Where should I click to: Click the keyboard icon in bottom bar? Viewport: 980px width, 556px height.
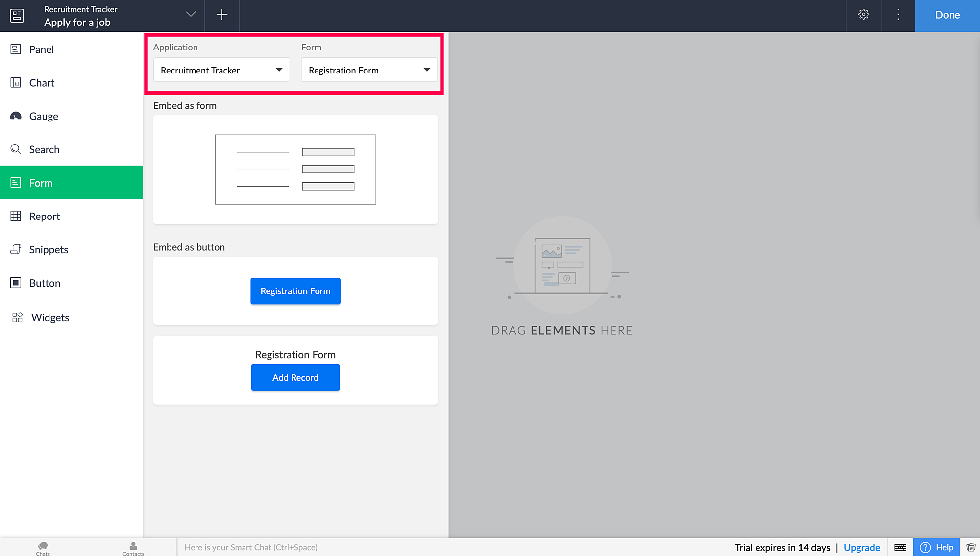[x=900, y=547]
